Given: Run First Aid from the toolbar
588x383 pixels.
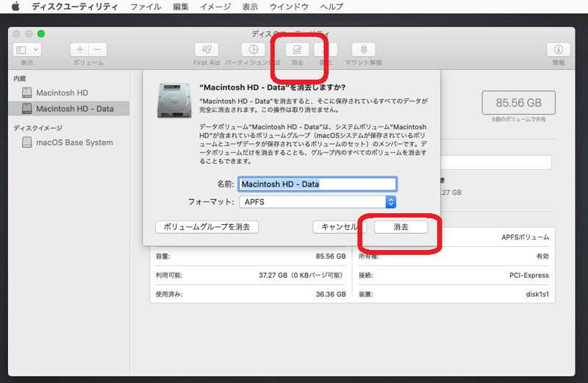Looking at the screenshot, I should (x=207, y=49).
